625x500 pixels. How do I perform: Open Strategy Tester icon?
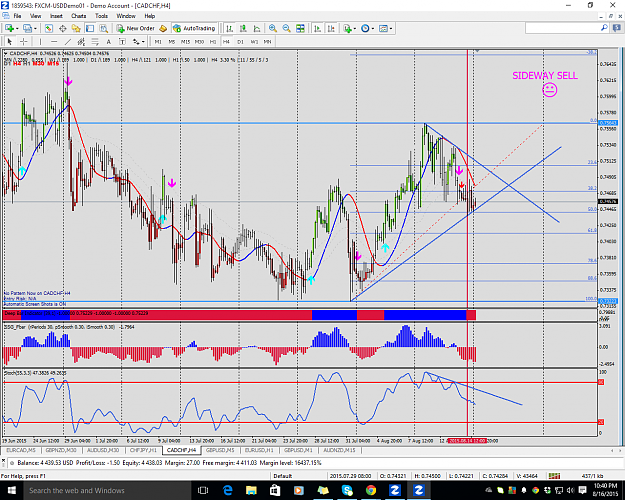tap(104, 28)
